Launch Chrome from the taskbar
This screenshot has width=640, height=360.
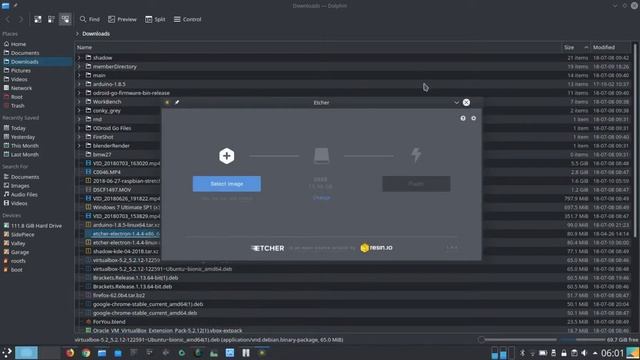pyautogui.click(x=86, y=353)
